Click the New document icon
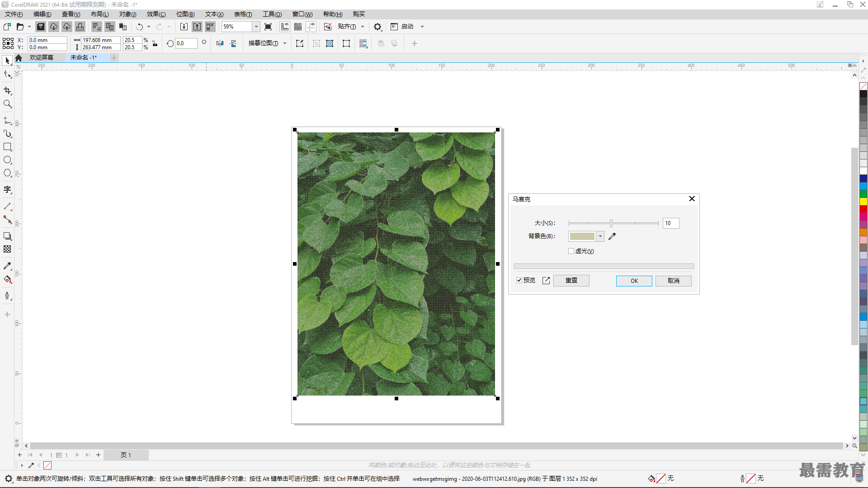The width and height of the screenshot is (868, 488). (7, 27)
